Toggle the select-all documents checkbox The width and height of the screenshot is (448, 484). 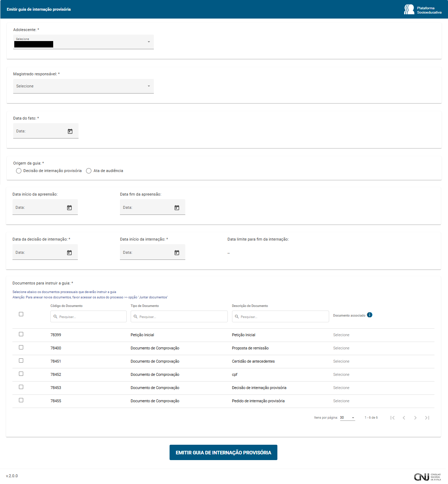(x=21, y=314)
